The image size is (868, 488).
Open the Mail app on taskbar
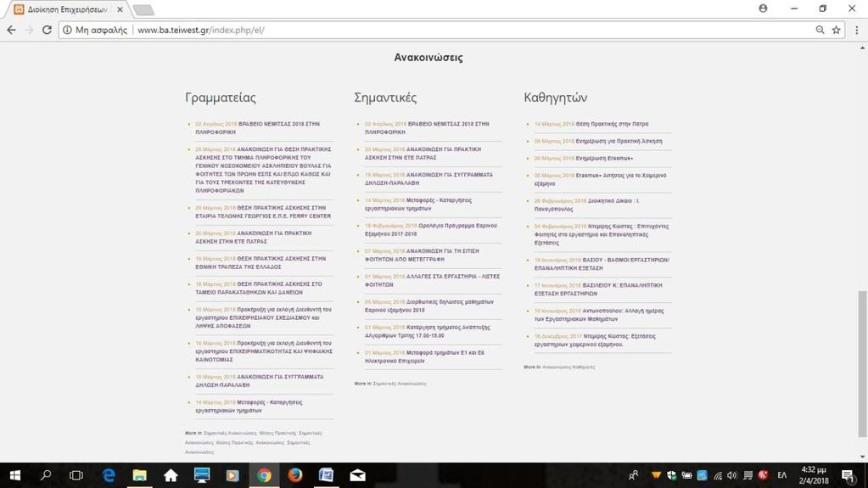[x=357, y=475]
